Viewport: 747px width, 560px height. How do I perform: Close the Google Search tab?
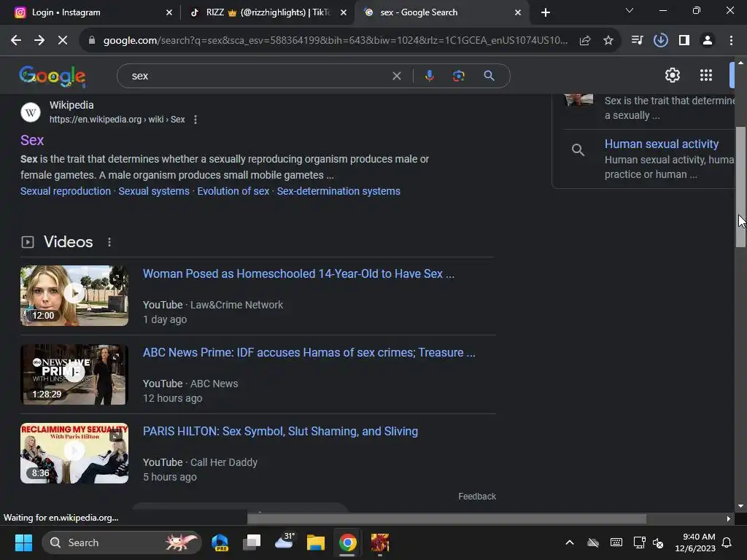coord(518,12)
